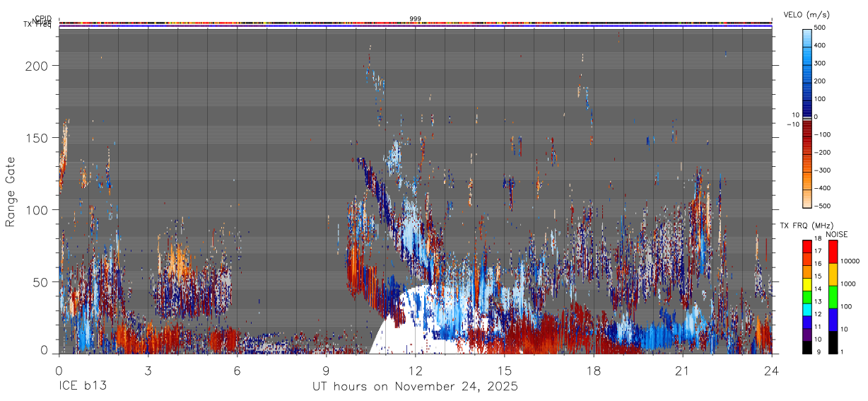Image resolution: width=868 pixels, height=401 pixels.
Task: Click the UT hour tick "3"
Action: 148,370
